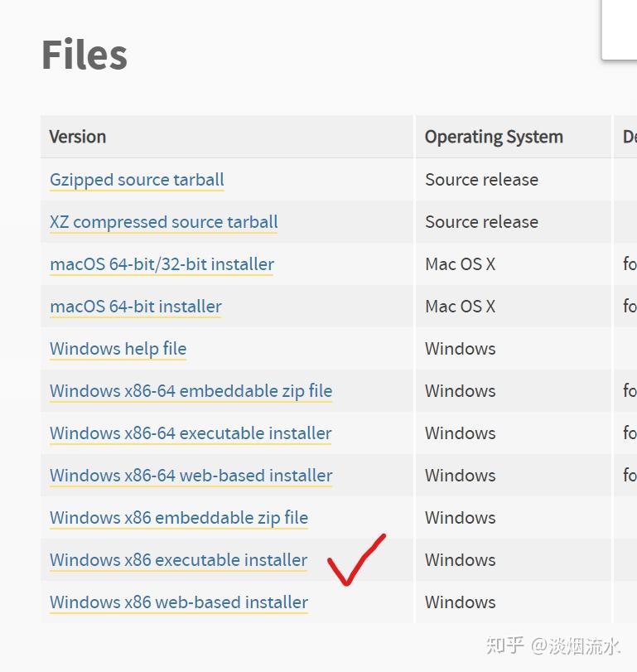The image size is (637, 672).
Task: Download Windows x86-64 embeddable zip file
Action: [191, 391]
